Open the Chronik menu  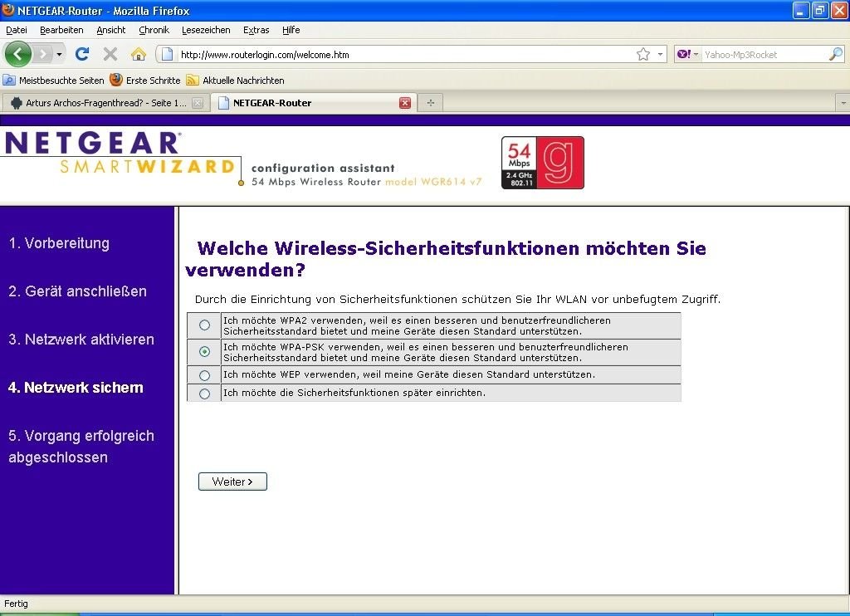point(154,30)
